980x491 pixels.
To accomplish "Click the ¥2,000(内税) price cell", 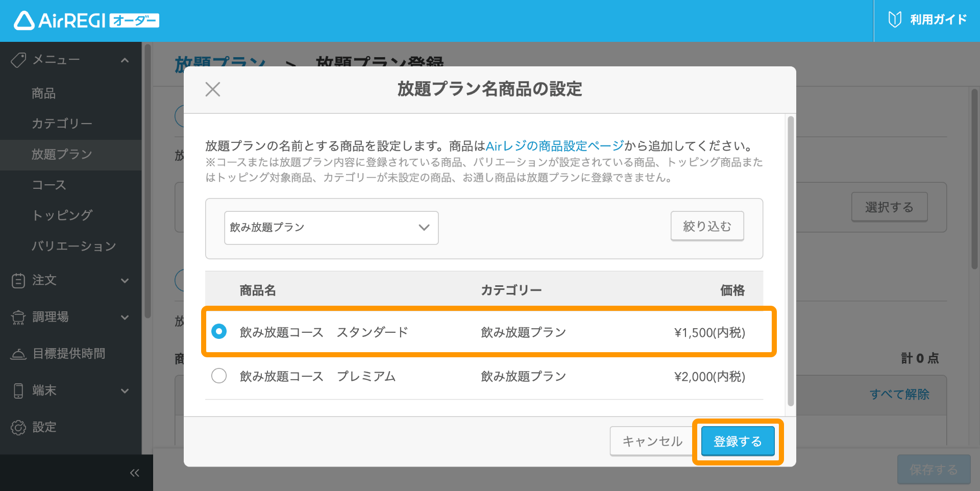I will click(x=710, y=377).
